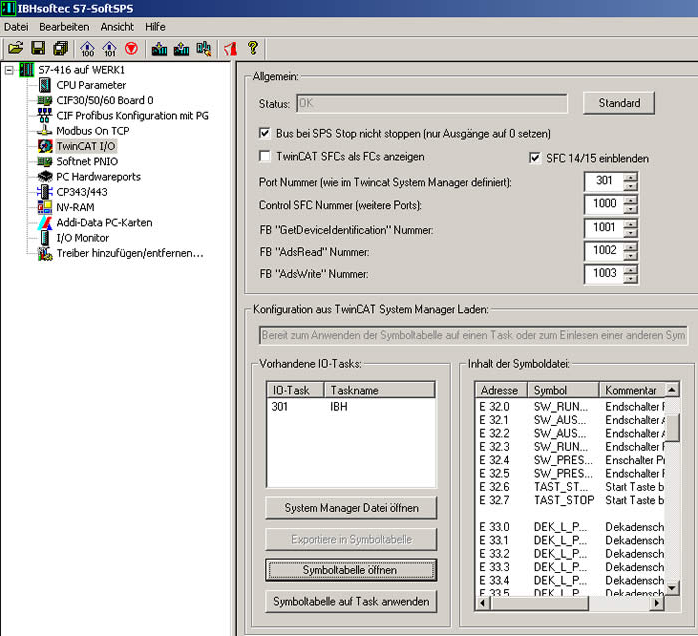Select the E 32.7 TAST_STOP row

[x=571, y=500]
